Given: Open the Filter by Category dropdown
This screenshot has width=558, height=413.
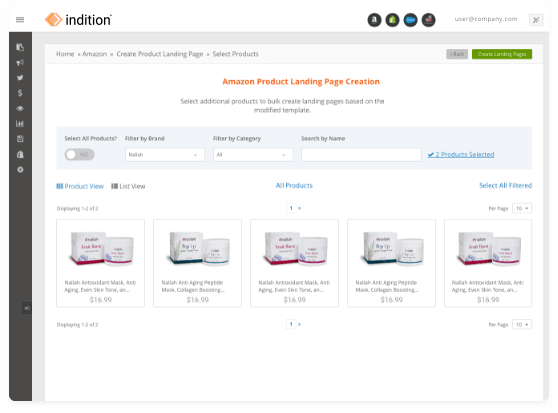Looking at the screenshot, I should 253,155.
